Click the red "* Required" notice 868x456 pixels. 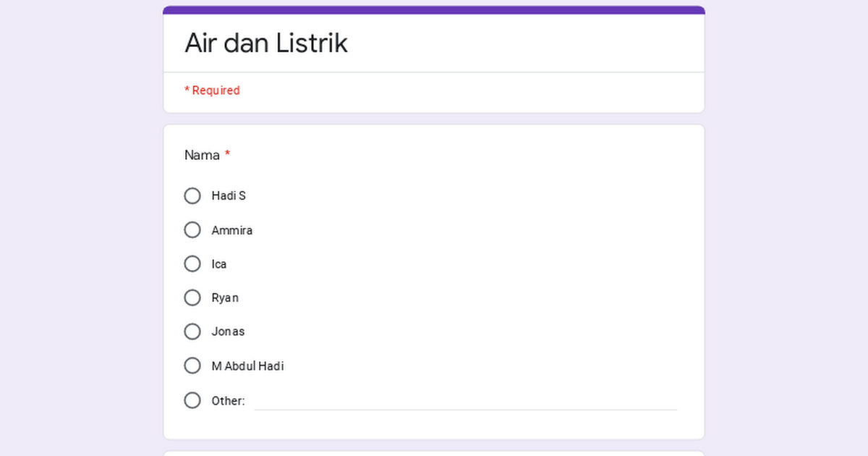click(x=212, y=90)
